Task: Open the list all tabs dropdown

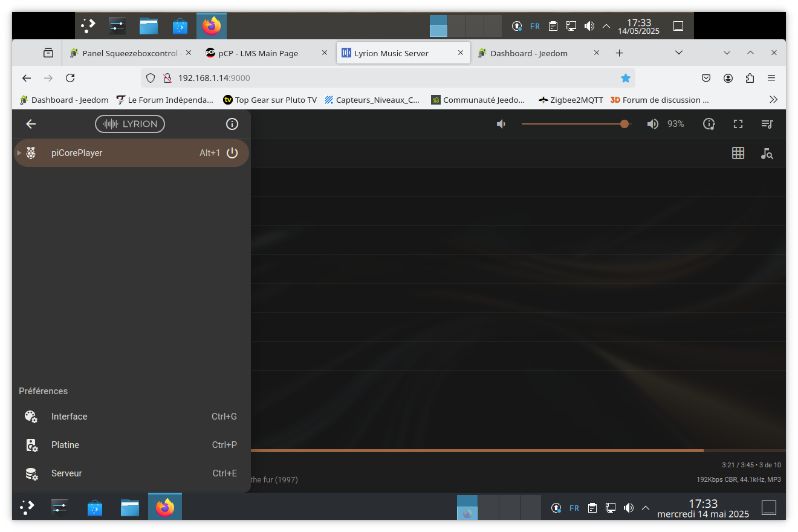Action: [x=678, y=53]
